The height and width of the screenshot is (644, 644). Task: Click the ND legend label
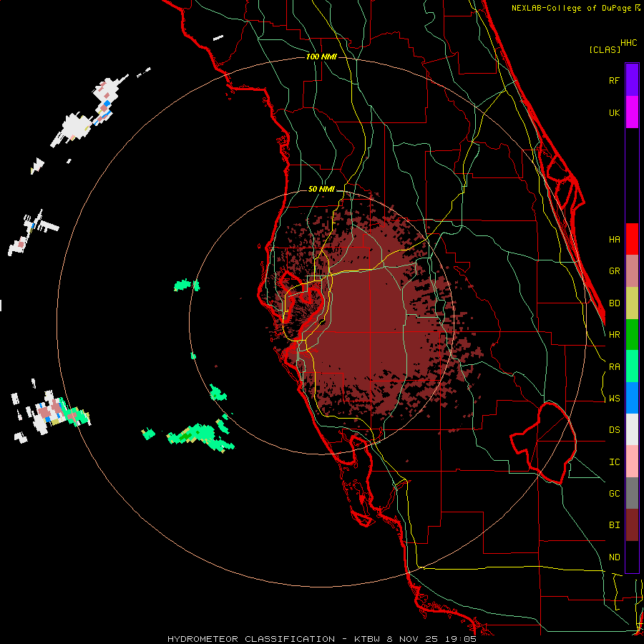(615, 557)
